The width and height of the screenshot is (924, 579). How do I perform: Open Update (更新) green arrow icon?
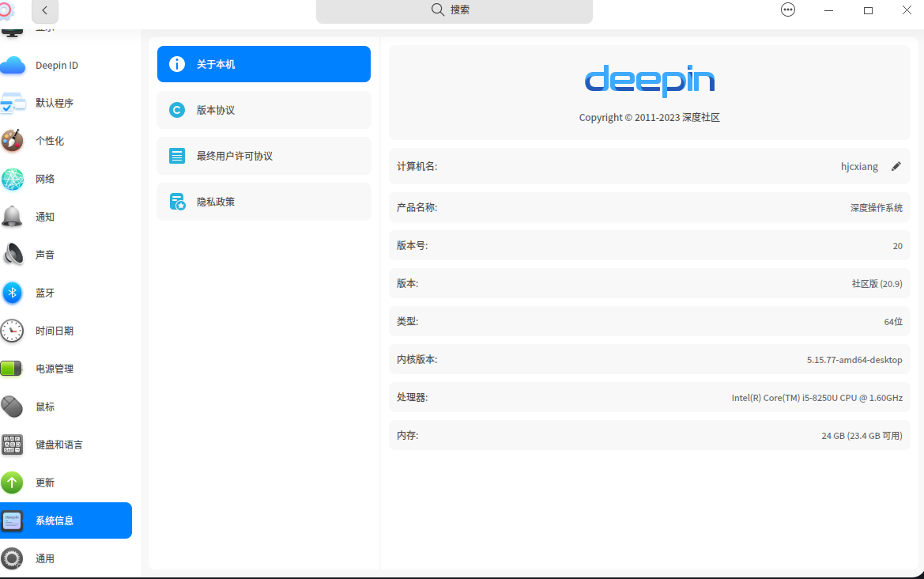[13, 482]
